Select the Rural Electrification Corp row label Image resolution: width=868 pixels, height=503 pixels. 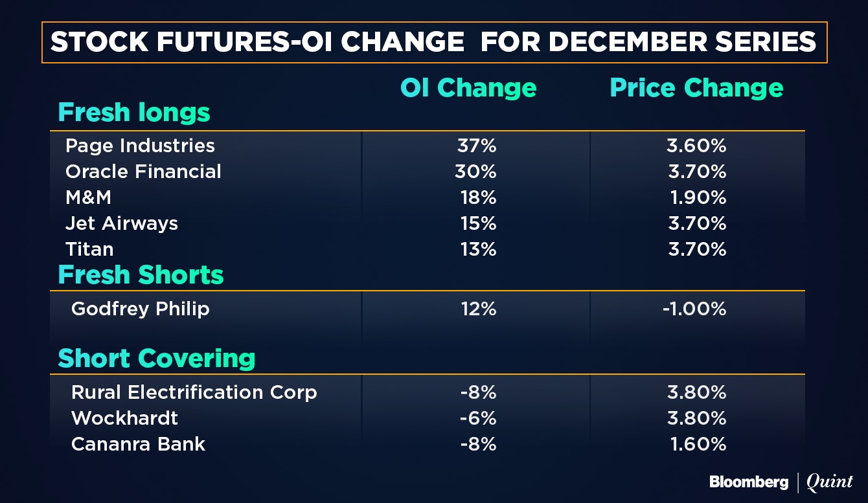coord(194,392)
